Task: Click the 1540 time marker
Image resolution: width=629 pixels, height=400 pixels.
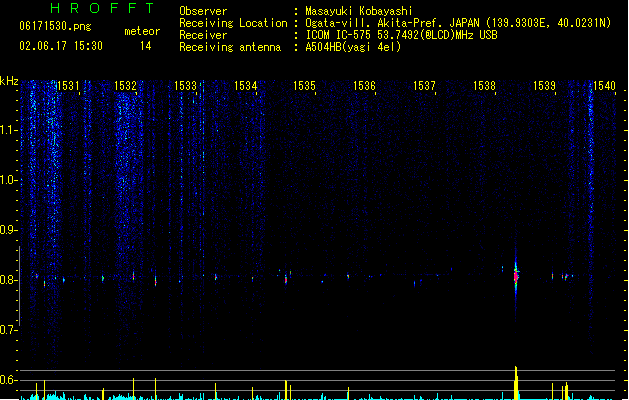Action: click(604, 86)
